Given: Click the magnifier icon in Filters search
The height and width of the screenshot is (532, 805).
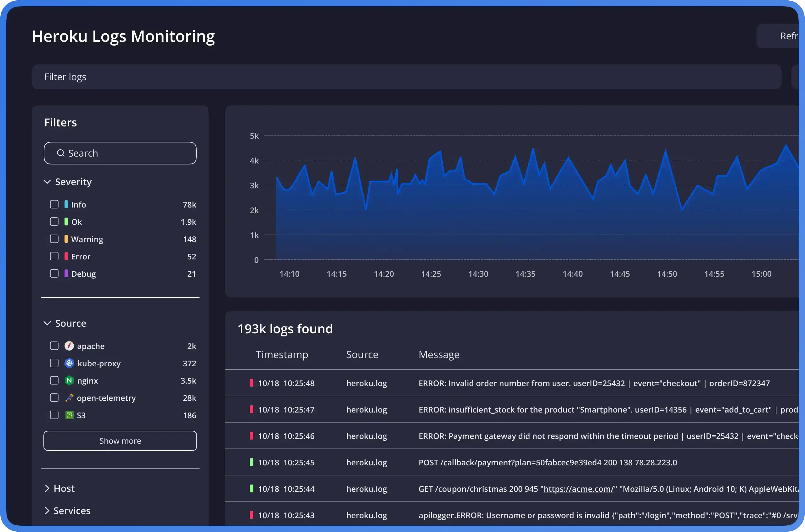Looking at the screenshot, I should (61, 153).
